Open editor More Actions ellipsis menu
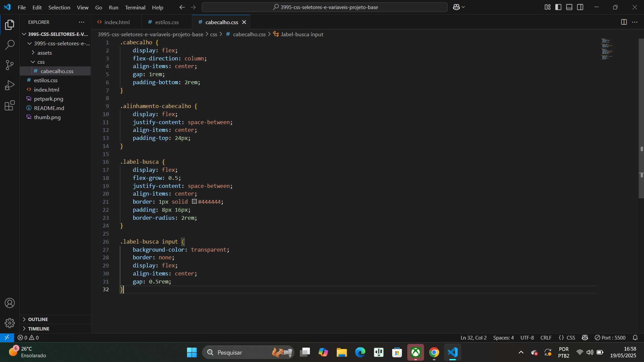This screenshot has width=644, height=362. coord(635,22)
